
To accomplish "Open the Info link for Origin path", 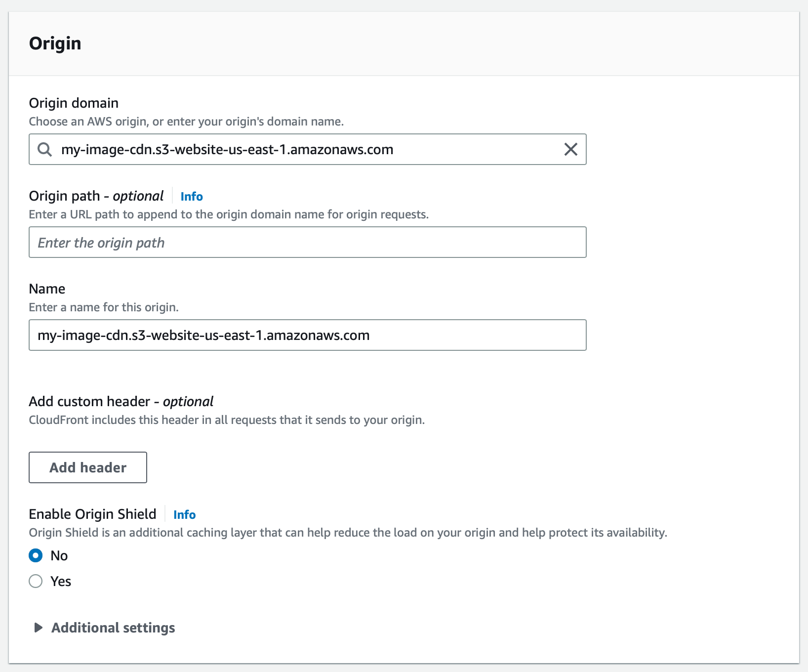I will click(192, 197).
